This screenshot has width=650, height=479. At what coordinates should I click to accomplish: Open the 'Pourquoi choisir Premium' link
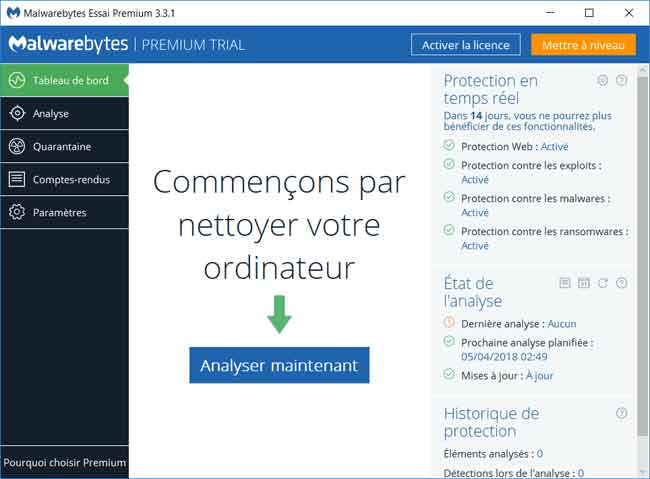click(x=64, y=462)
